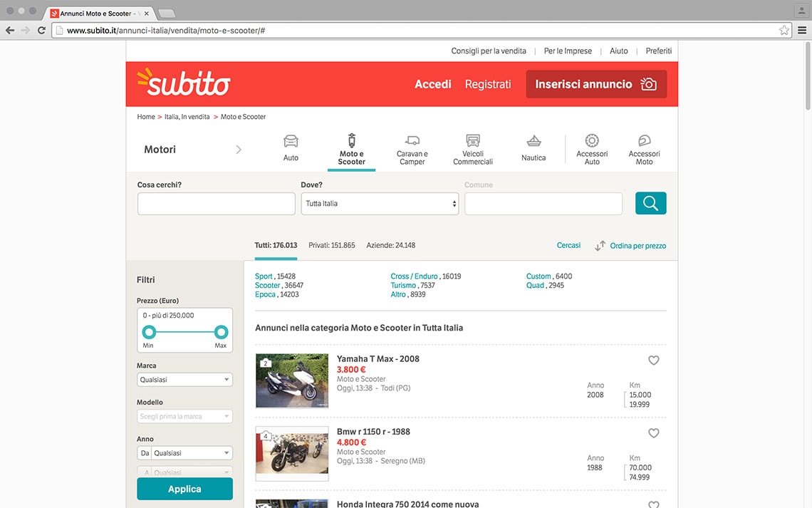Click the page vertical scrollbar

click(x=807, y=76)
